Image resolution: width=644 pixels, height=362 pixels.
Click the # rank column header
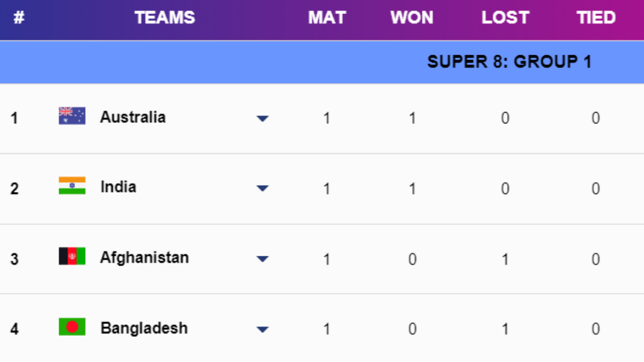click(19, 18)
